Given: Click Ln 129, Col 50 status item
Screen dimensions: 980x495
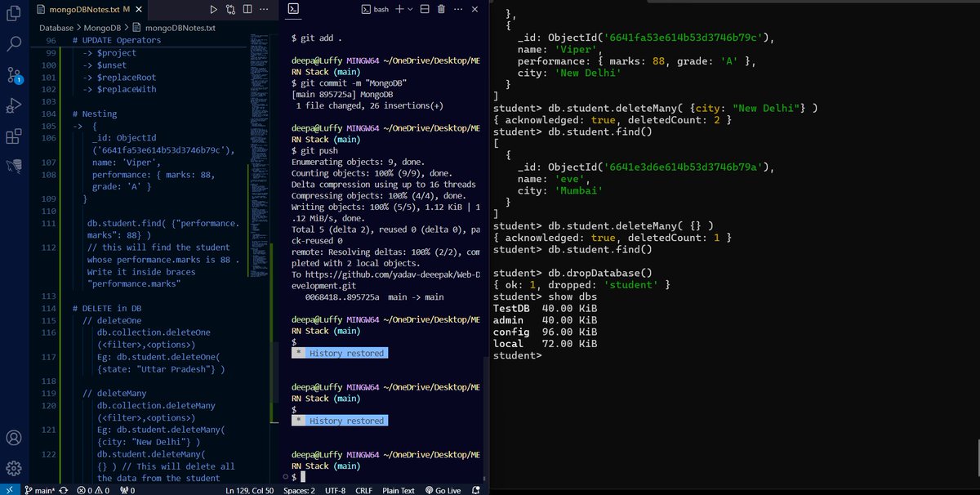Looking at the screenshot, I should coord(249,490).
